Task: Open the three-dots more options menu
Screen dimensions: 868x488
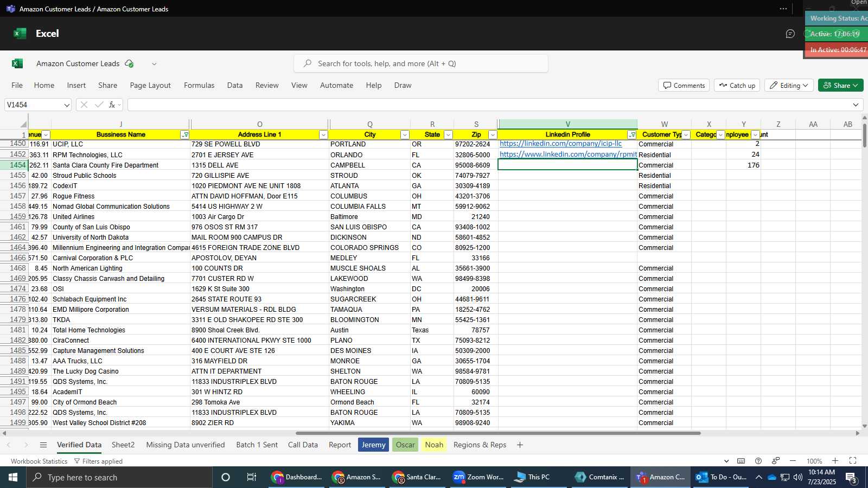Action: 783,9
